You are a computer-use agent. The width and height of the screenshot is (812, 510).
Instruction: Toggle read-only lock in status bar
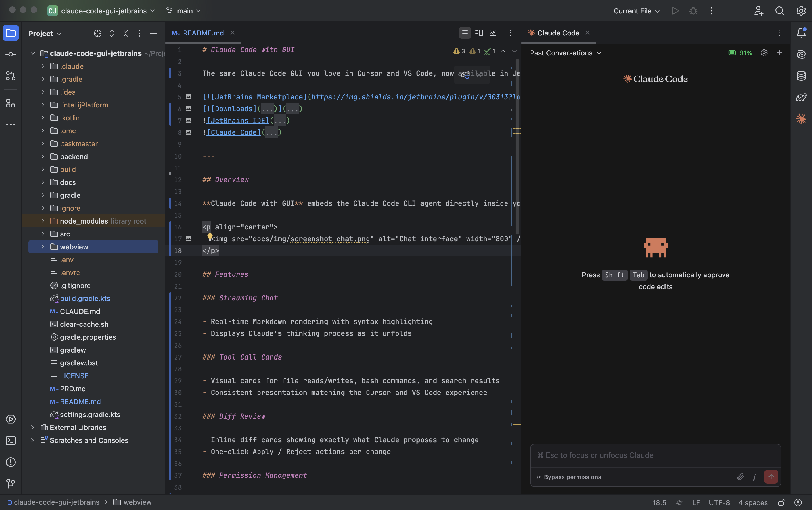(x=781, y=502)
